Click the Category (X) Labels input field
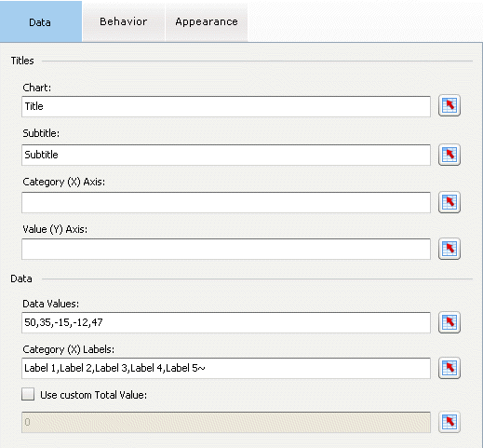Image resolution: width=483 pixels, height=448 pixels. pos(226,368)
